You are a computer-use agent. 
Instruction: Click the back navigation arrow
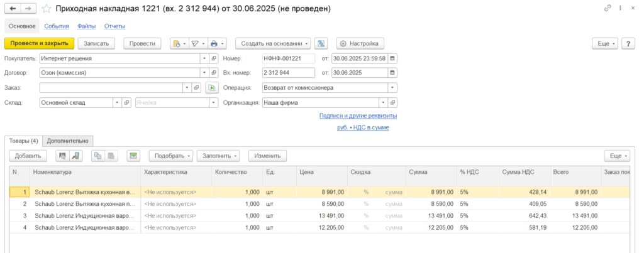pos(13,9)
